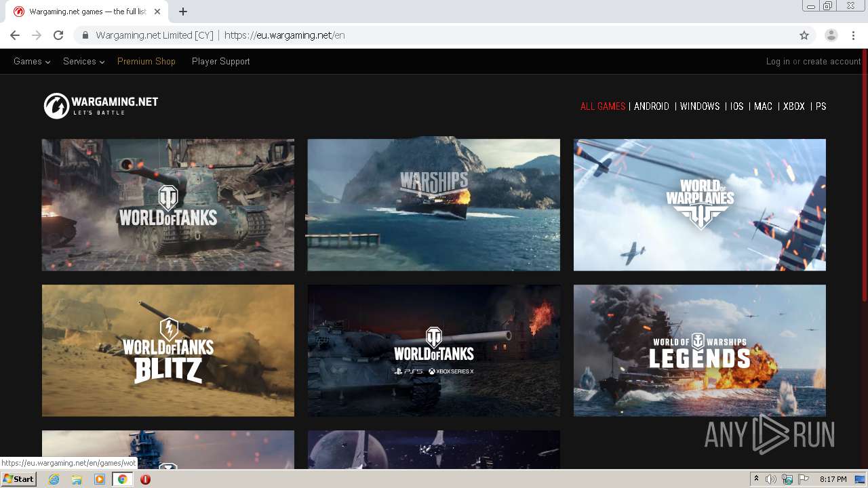Click the browser forward arrow
The width and height of the screenshot is (868, 488).
(37, 35)
